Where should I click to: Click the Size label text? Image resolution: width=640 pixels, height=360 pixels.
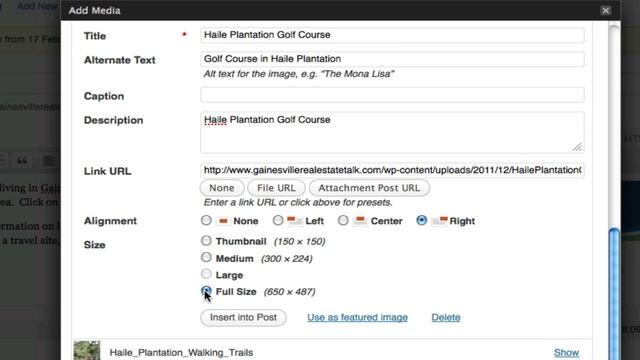click(x=95, y=245)
